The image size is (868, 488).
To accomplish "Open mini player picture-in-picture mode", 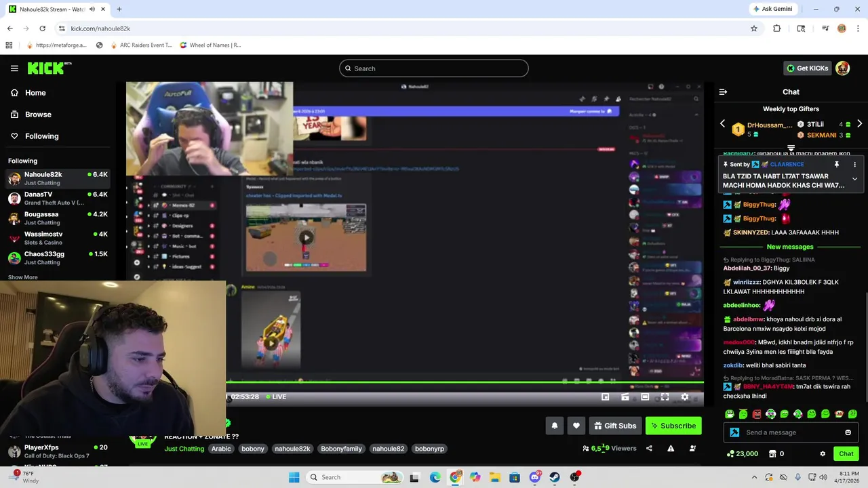I will point(606,397).
